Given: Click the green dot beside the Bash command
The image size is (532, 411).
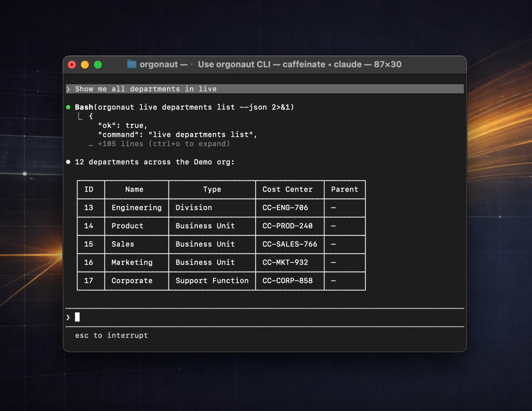Looking at the screenshot, I should click(x=68, y=107).
